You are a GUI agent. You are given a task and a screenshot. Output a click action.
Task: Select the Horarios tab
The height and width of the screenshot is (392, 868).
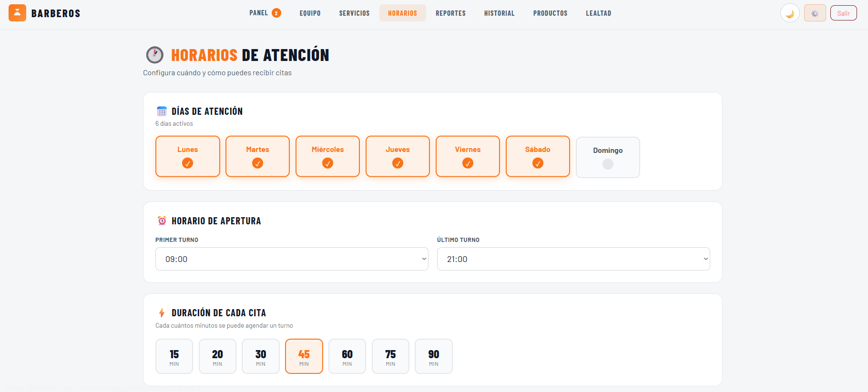[402, 13]
